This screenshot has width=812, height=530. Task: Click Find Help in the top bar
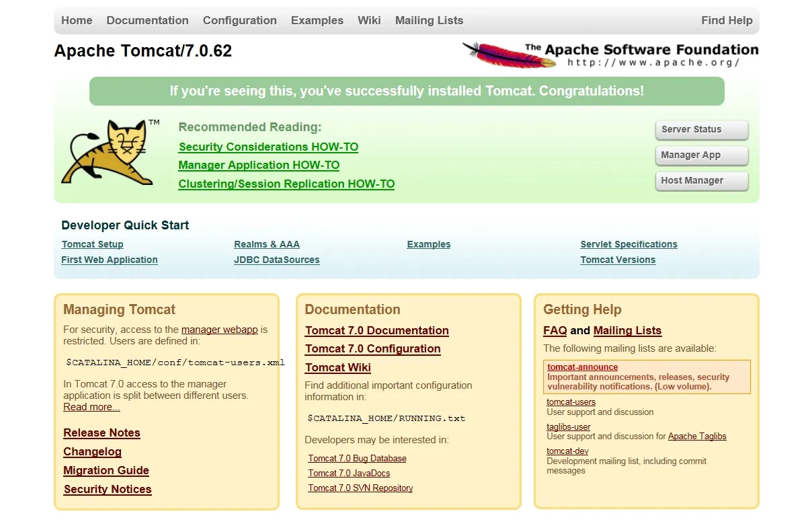pyautogui.click(x=727, y=20)
